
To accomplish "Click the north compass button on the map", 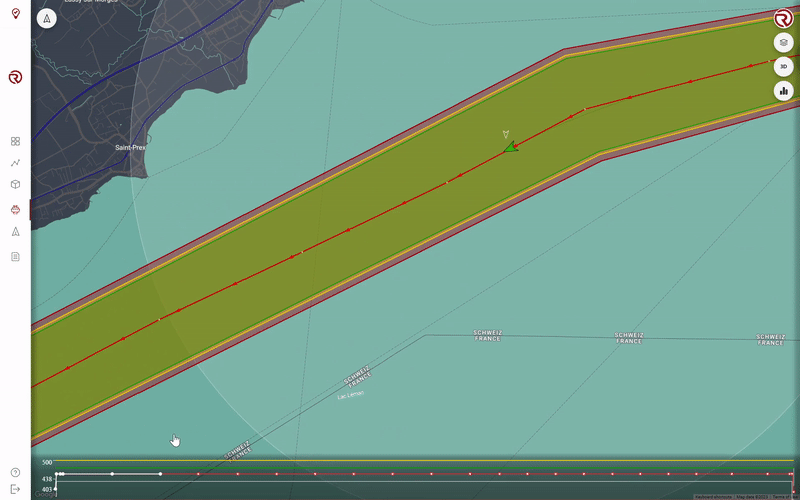I will (47, 19).
